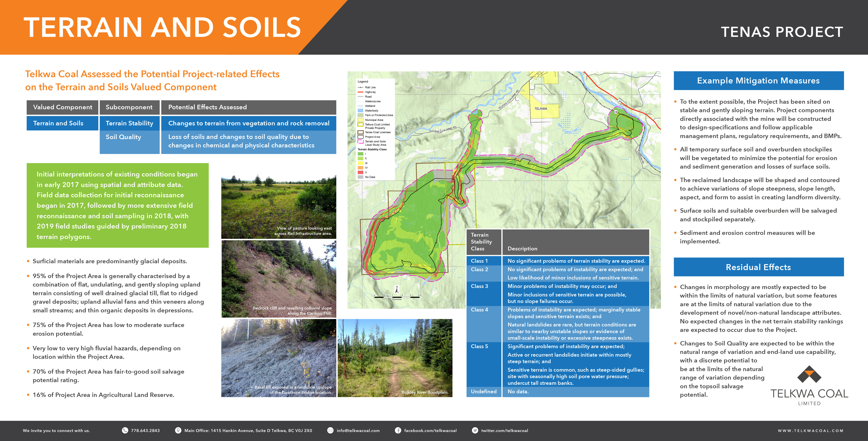Click the Potential Effects Assessed header

249,107
